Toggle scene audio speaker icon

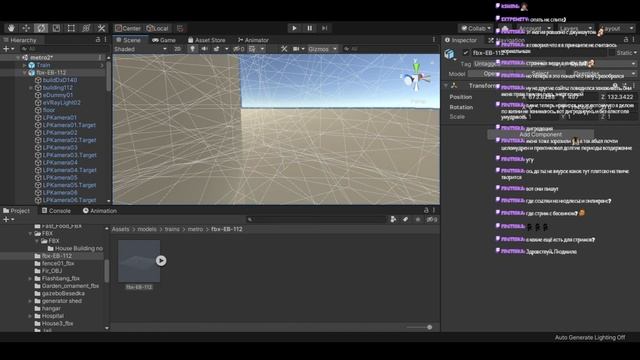[204, 49]
